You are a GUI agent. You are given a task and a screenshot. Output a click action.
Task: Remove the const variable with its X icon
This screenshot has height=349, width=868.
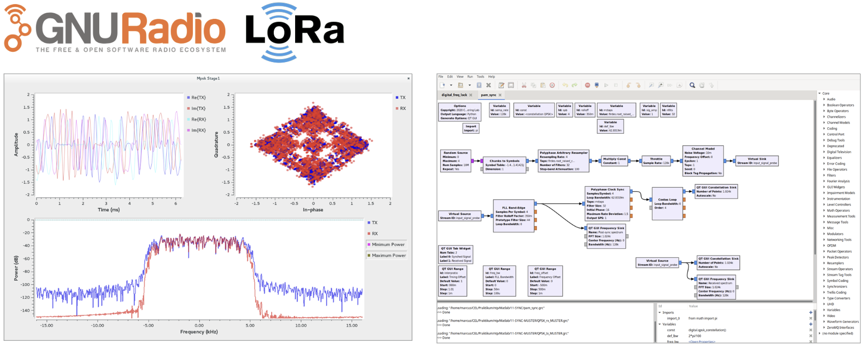point(811,330)
